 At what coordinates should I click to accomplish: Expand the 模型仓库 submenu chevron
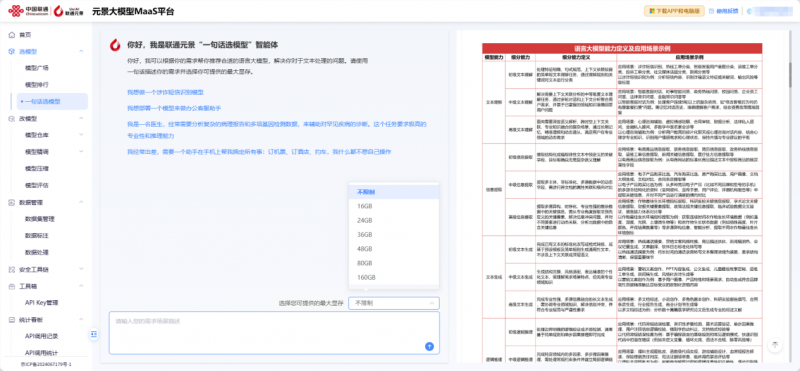click(81, 135)
